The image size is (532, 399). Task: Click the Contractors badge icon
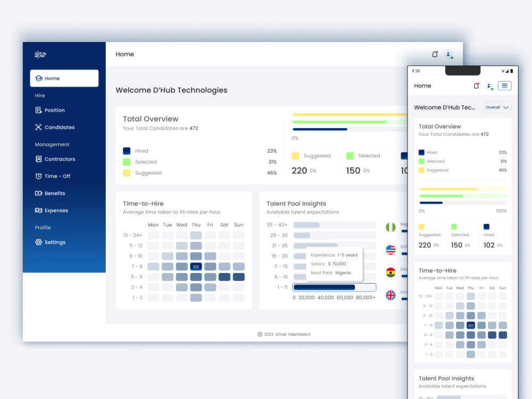[38, 159]
